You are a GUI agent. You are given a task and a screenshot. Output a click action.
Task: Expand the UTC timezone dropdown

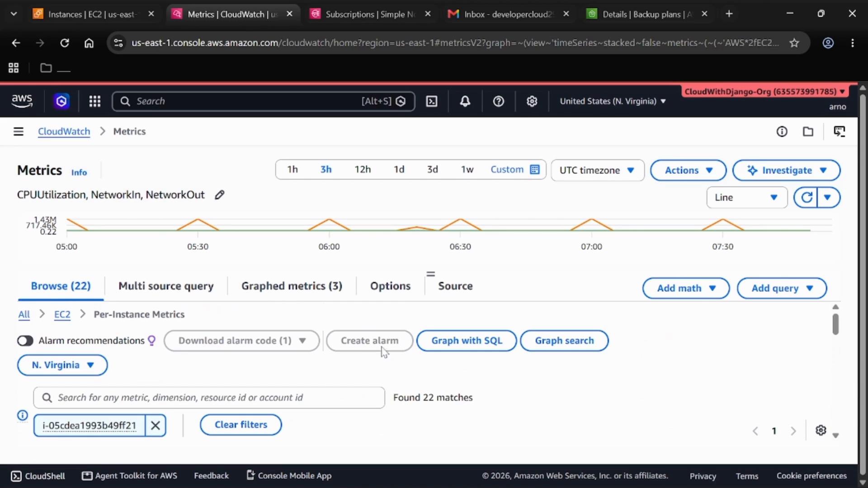[597, 170]
